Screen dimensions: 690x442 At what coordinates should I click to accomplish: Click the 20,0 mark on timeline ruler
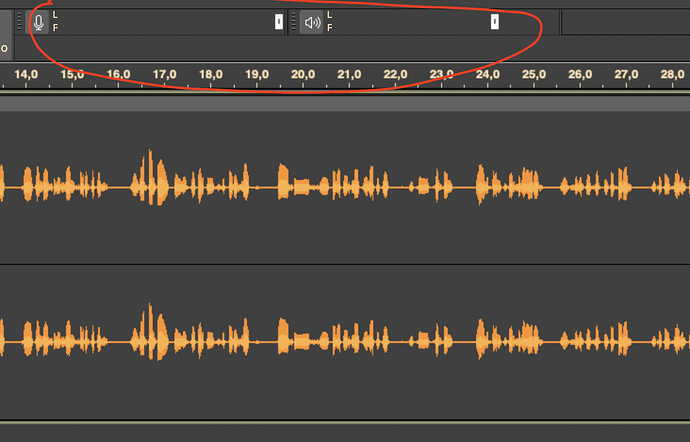(303, 74)
